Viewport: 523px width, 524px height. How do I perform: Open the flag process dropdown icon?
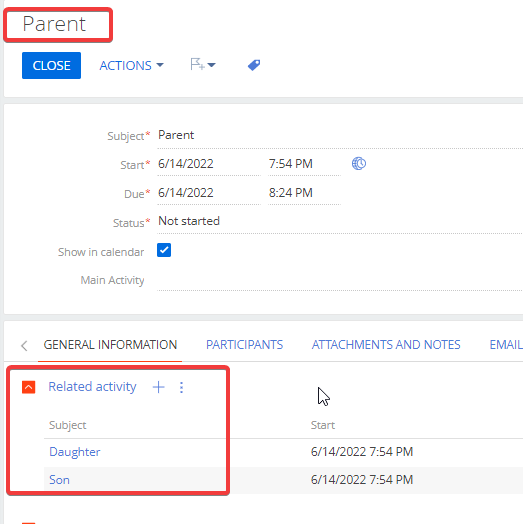tap(203, 64)
